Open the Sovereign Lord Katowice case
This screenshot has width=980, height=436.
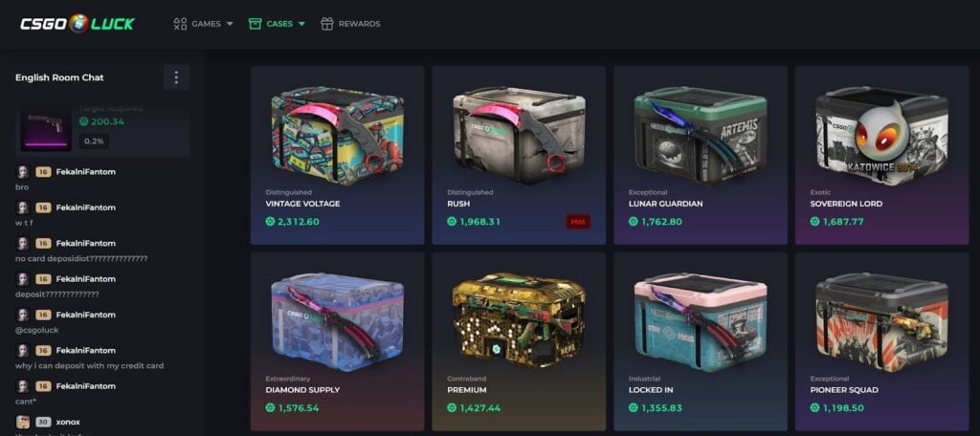tap(881, 155)
